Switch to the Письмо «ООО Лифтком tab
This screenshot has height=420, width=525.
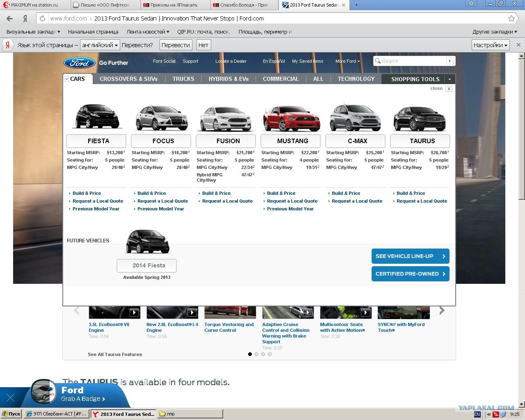point(106,5)
